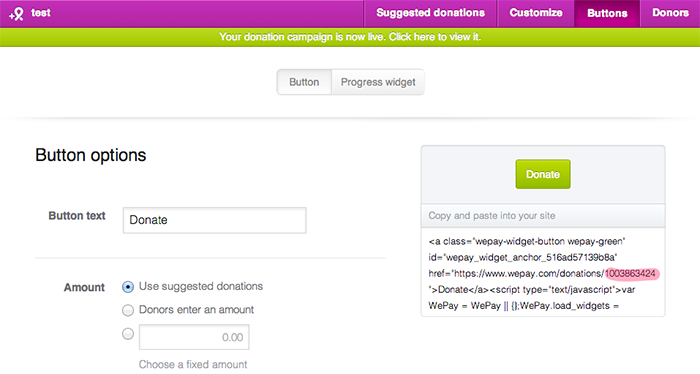Open the Suggested donations tab
The width and height of the screenshot is (700, 374).
point(430,13)
